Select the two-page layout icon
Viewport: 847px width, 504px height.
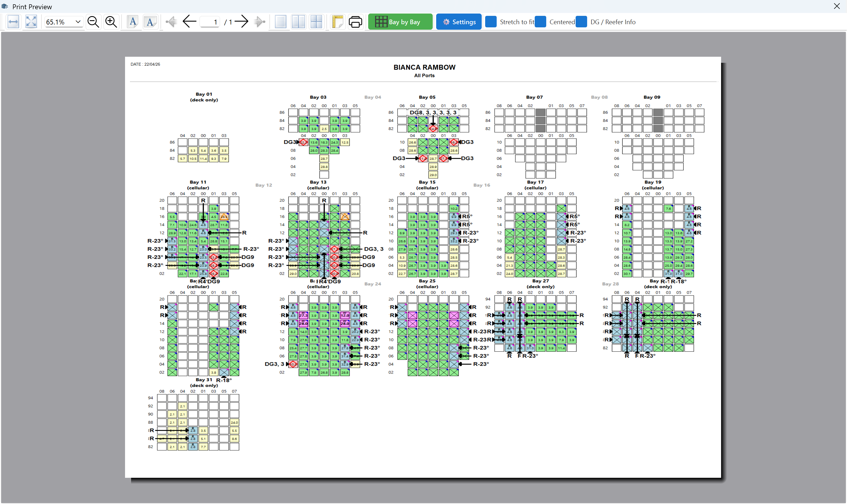[x=298, y=22]
